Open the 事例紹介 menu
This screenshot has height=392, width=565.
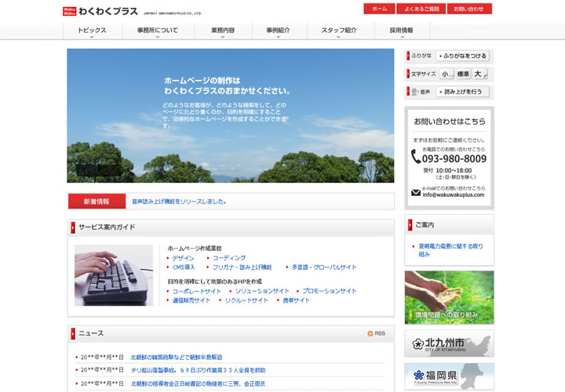(278, 31)
